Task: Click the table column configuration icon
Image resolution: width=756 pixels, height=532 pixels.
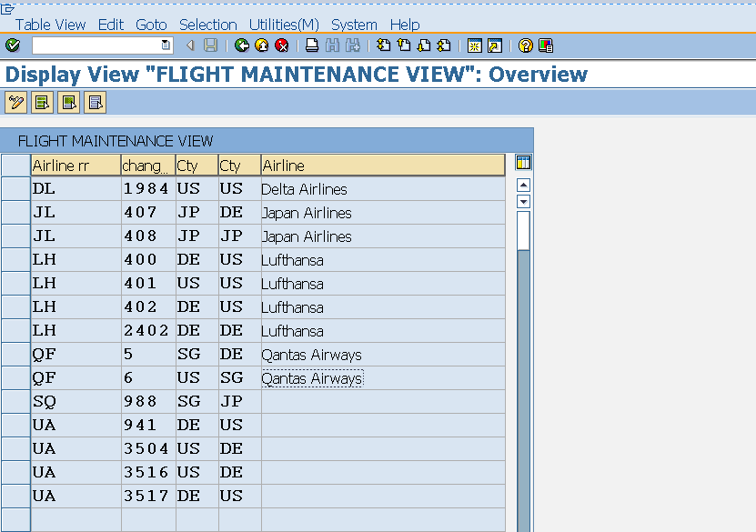Action: (521, 164)
